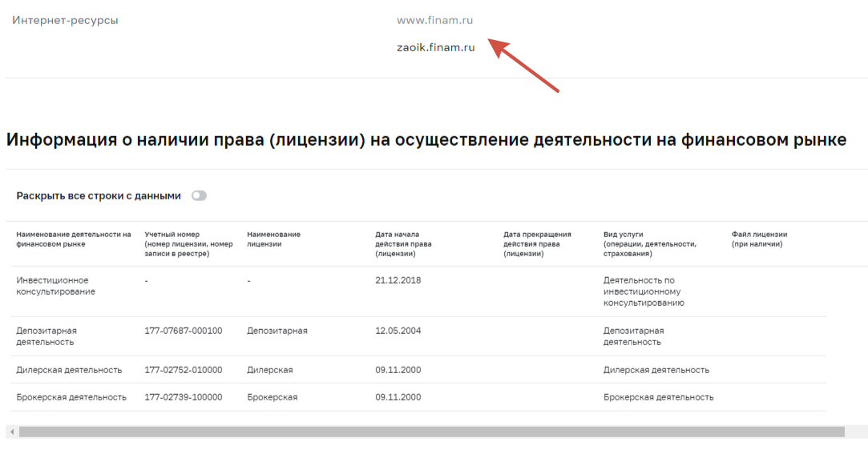Screen dimensions: 868x450
Task: Expand 'Дилерская деятельность' row via first column
Action: 69,370
